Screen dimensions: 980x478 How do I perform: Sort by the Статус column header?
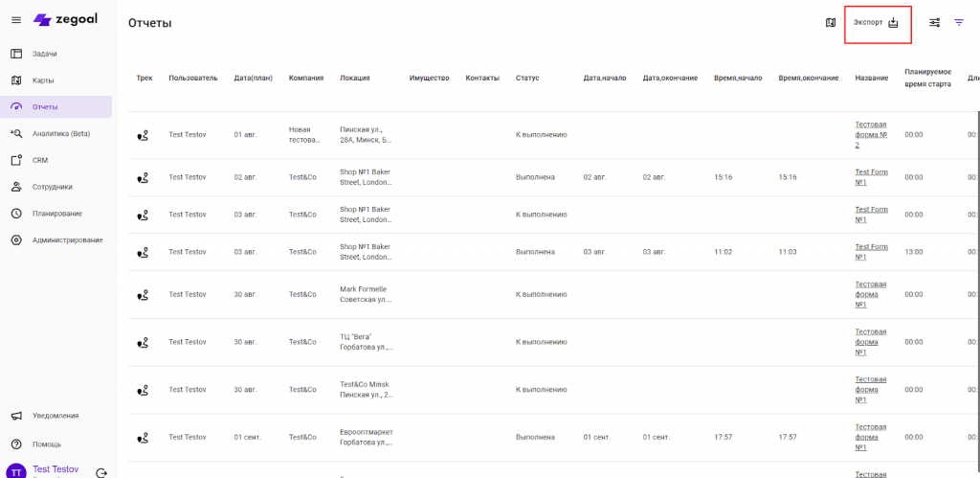(x=527, y=78)
